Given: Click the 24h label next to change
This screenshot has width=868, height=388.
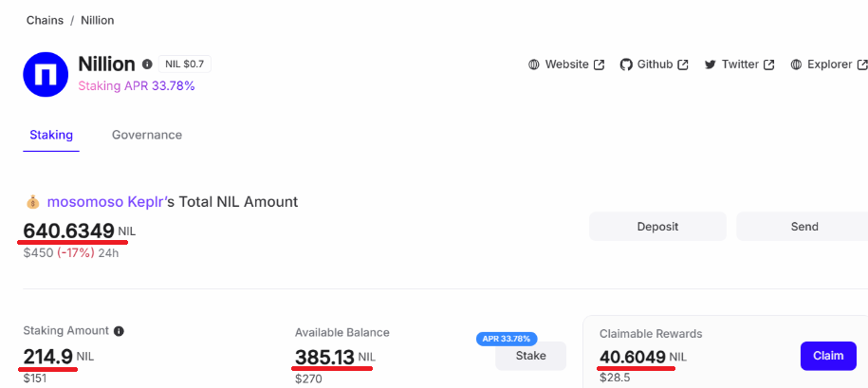Looking at the screenshot, I should [x=108, y=253].
